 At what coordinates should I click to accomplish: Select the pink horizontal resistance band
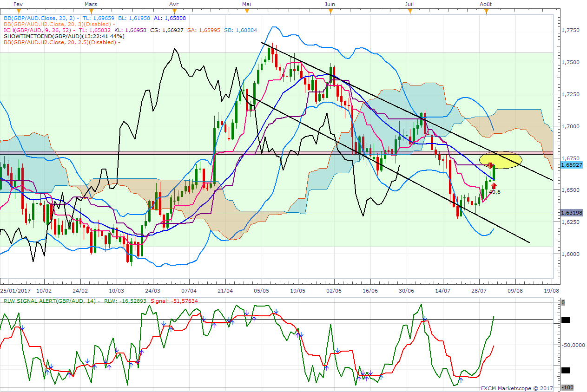click(x=277, y=152)
